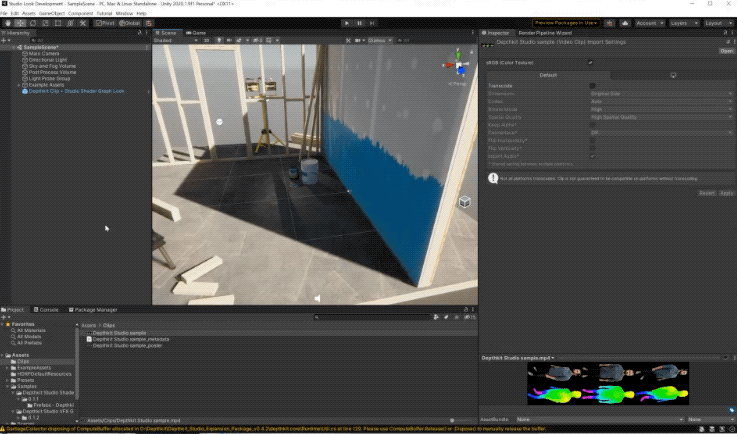Toggle 2D scene view mode

tap(206, 40)
